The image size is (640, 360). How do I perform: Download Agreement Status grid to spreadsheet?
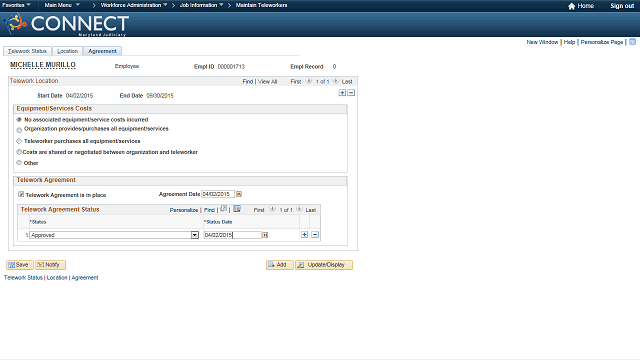tap(237, 209)
